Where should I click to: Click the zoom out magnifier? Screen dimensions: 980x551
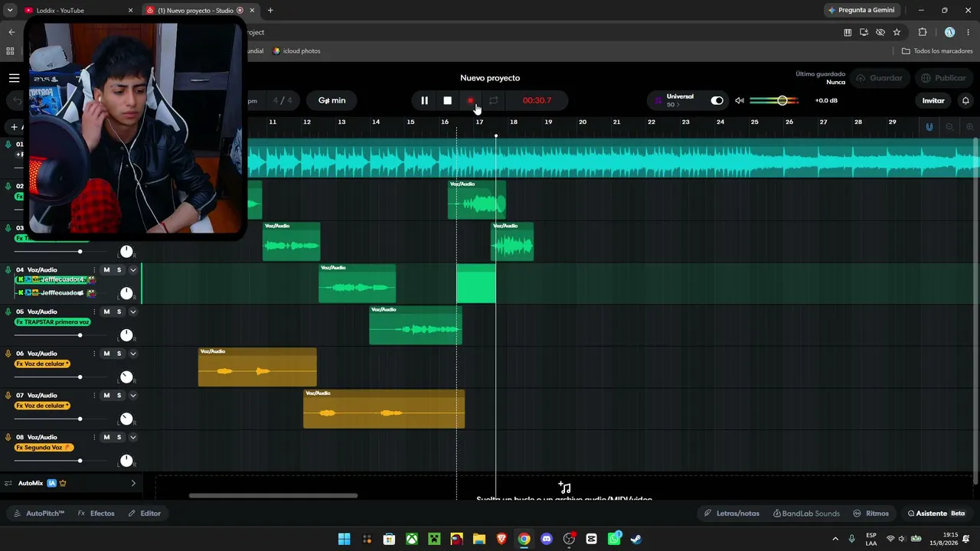coord(950,127)
